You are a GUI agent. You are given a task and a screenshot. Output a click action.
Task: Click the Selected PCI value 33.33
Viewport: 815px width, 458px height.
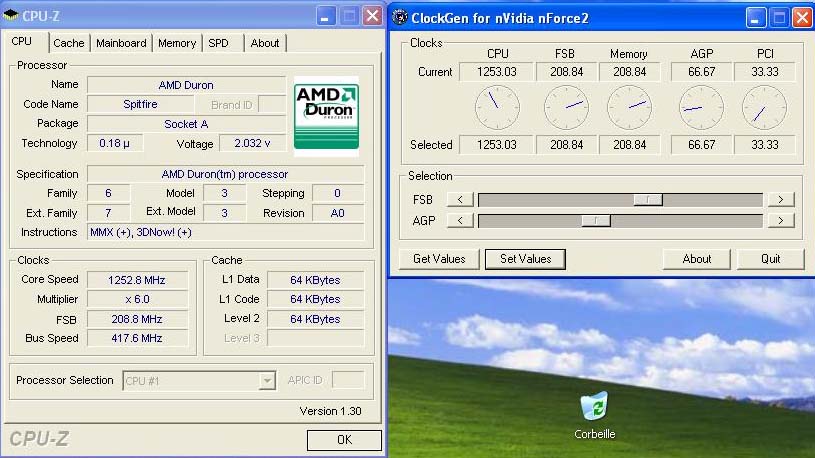[765, 145]
